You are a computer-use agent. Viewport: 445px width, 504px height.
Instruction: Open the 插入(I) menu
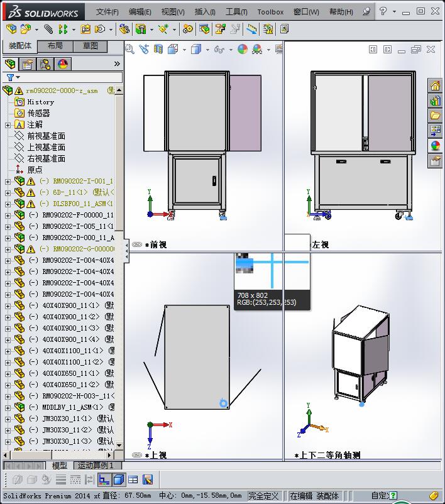[205, 12]
